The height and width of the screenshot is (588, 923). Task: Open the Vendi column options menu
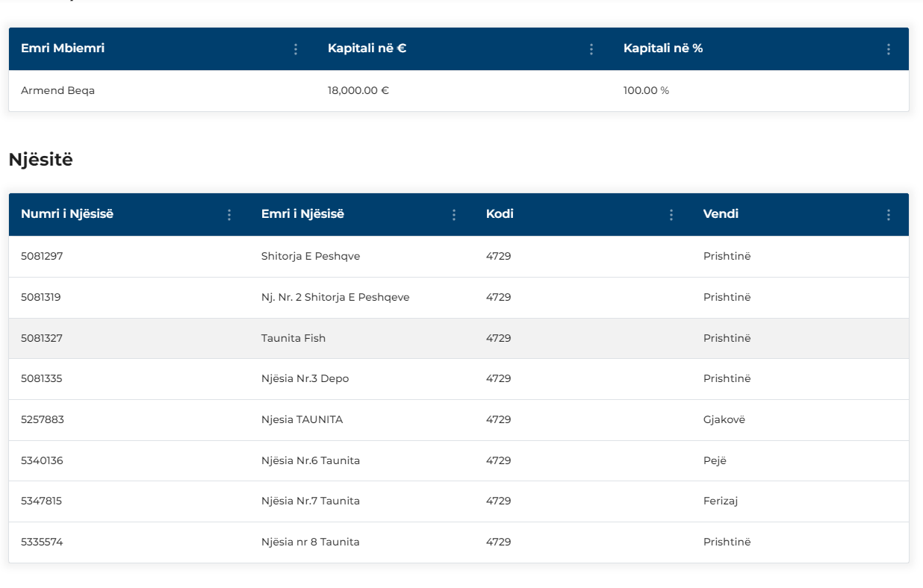pyautogui.click(x=889, y=215)
